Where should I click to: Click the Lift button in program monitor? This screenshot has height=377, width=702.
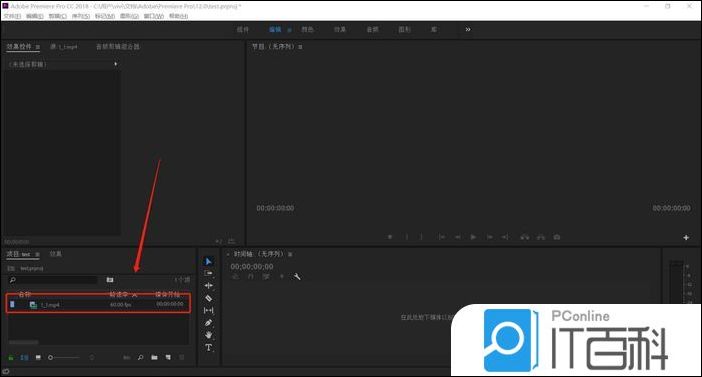[x=525, y=237]
